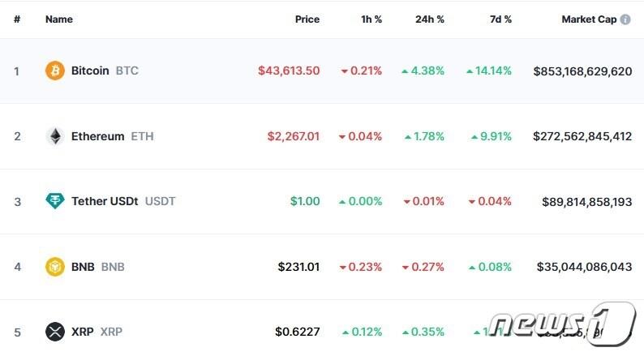The image size is (644, 356).
Task: Open the Tether USDt name link
Action: (105, 201)
